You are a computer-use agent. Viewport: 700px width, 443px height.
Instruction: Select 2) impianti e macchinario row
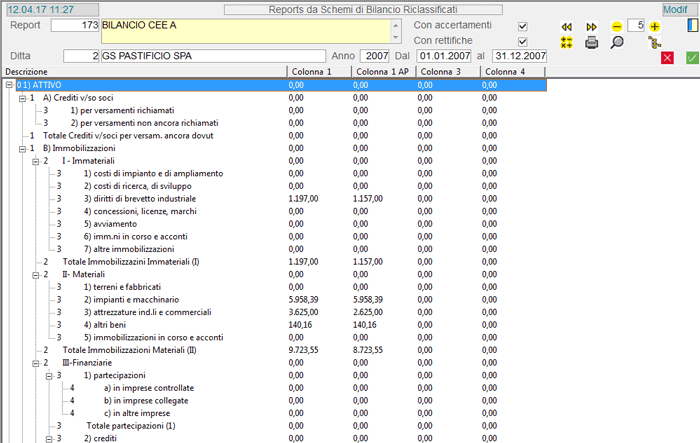coord(131,299)
